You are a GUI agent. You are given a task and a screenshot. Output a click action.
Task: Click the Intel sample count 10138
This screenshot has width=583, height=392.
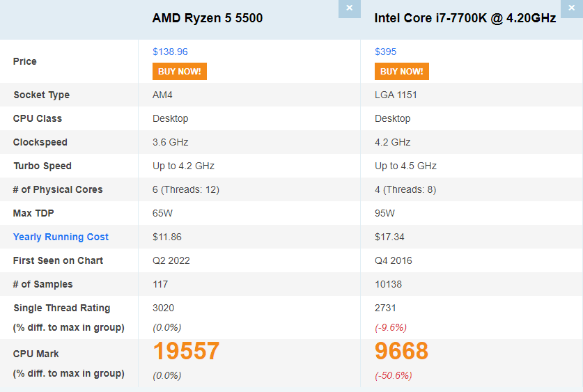tap(388, 284)
